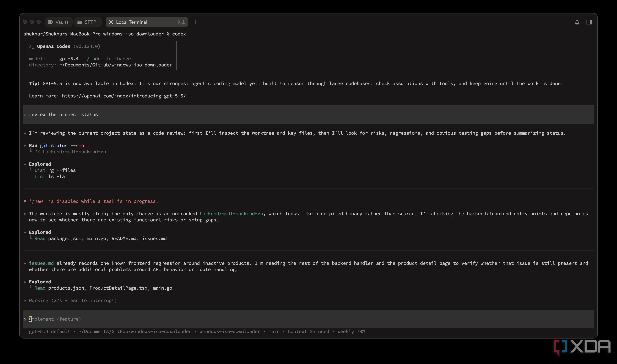The image size is (617, 364).
Task: Open notifications via the bell icon
Action: (x=577, y=22)
